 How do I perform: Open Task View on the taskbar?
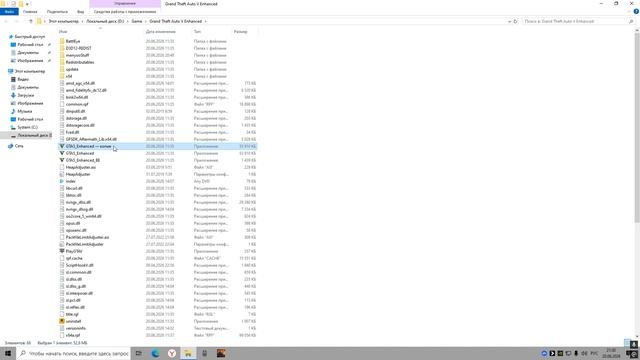[139, 353]
